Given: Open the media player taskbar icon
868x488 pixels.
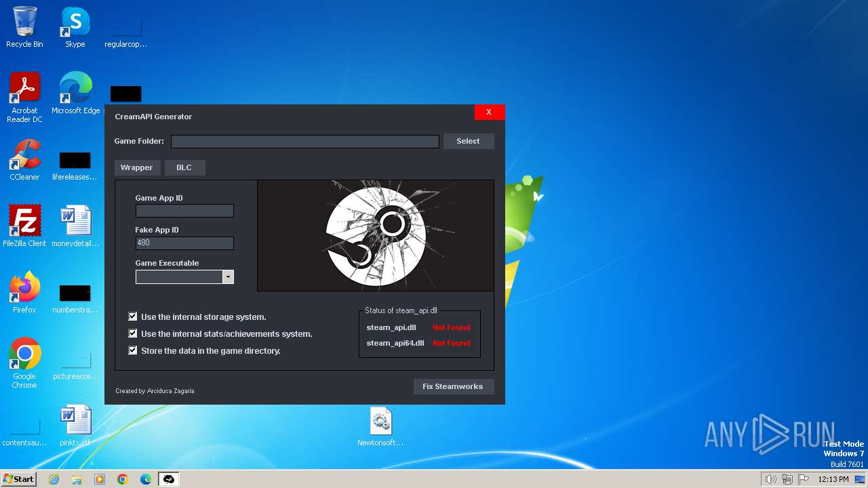Looking at the screenshot, I should point(100,479).
